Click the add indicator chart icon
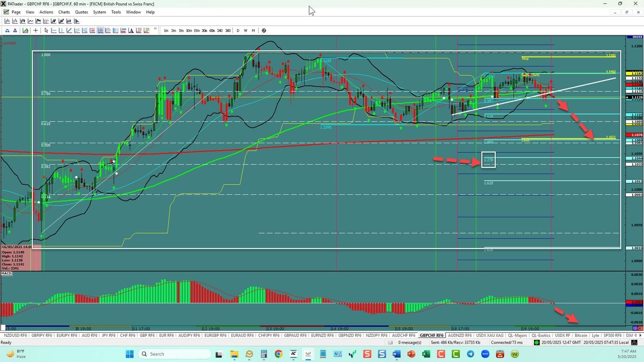 [26, 30]
